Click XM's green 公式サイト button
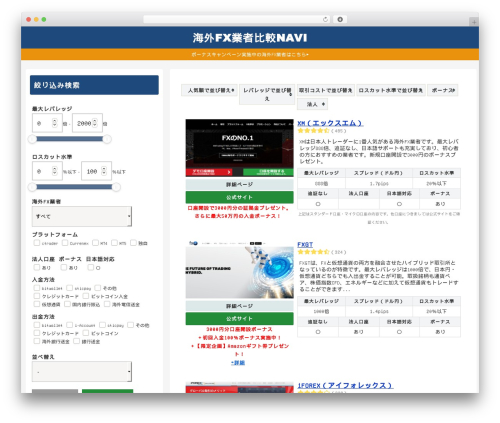The height and width of the screenshot is (423, 500). point(239,197)
